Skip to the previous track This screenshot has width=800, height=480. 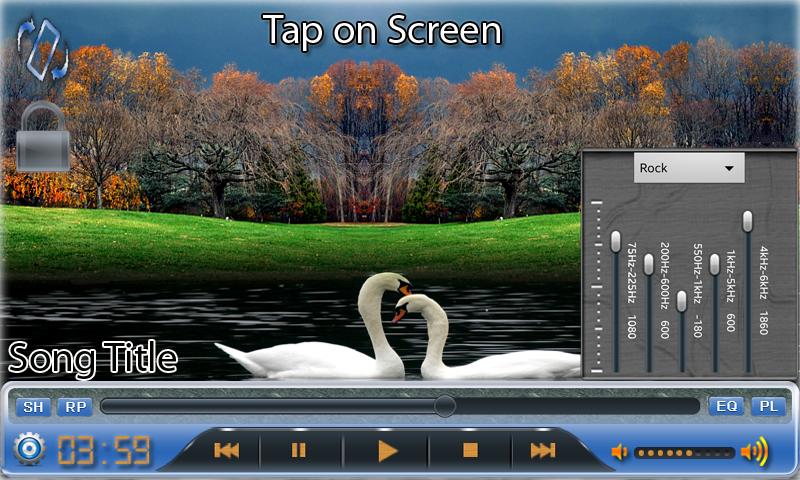tap(227, 451)
